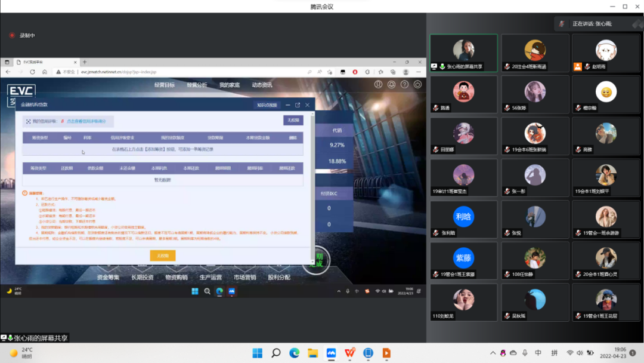Viewport: 644px width, 363px height.
Task: Select 20注会4班靳雨涵 participant tile
Action: click(x=535, y=53)
